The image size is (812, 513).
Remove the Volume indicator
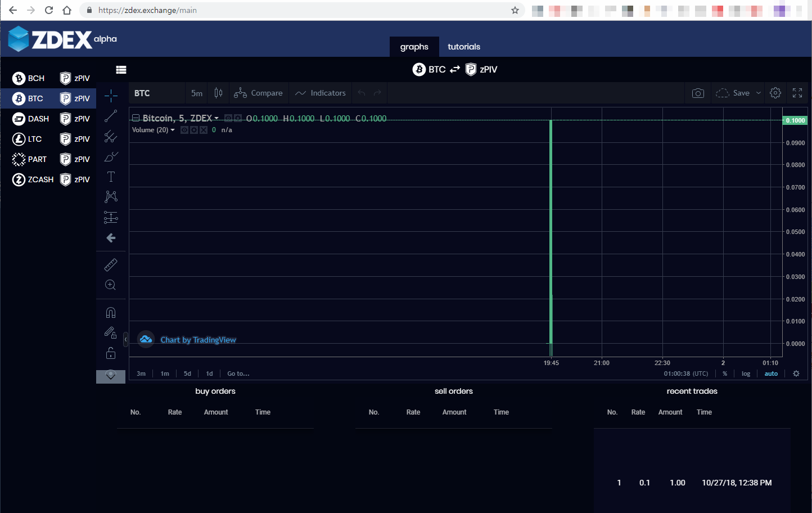click(x=204, y=130)
